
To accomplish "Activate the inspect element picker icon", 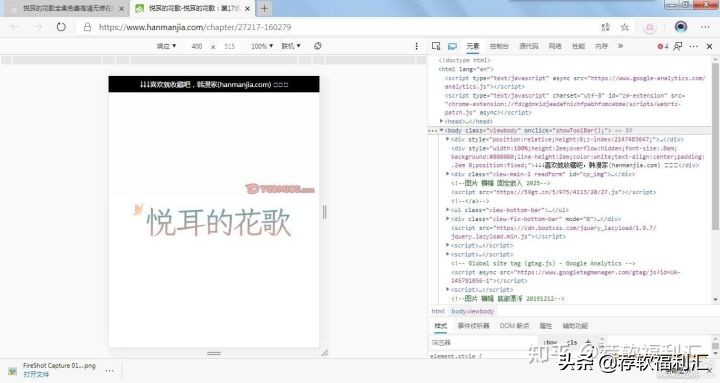I will click(436, 46).
